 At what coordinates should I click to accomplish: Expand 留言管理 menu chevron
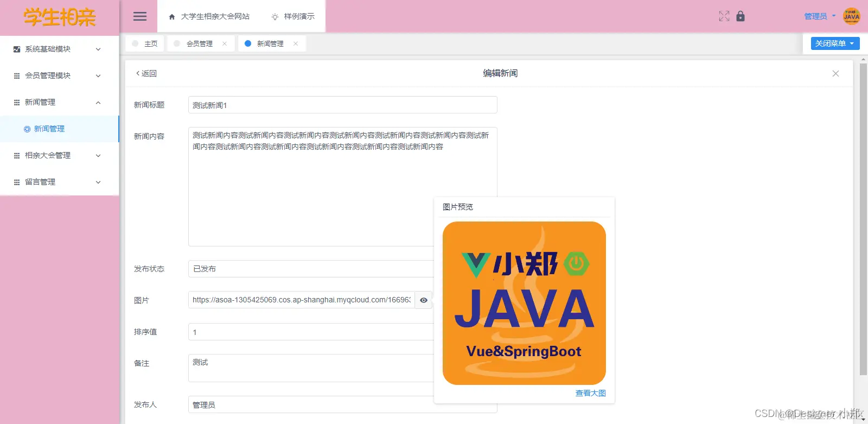(98, 182)
